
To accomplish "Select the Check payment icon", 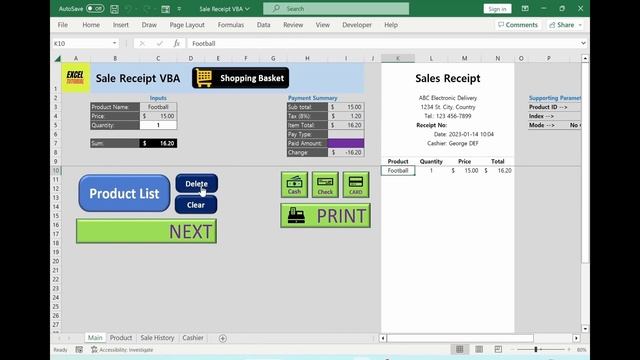I will (325, 185).
